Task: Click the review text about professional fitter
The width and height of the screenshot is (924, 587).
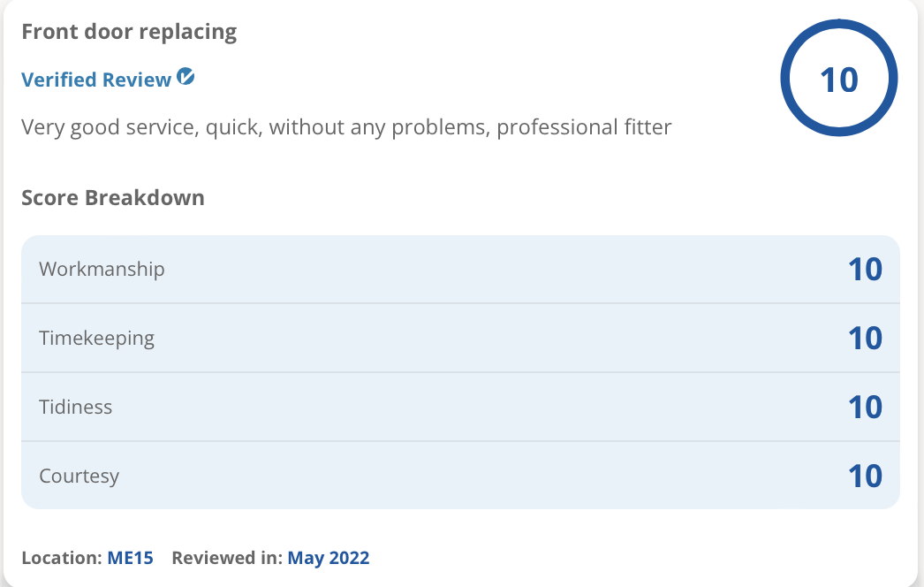Action: pos(346,127)
